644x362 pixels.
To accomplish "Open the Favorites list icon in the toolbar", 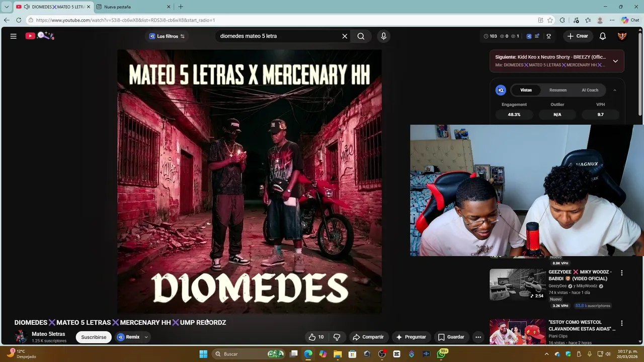I will point(588,20).
